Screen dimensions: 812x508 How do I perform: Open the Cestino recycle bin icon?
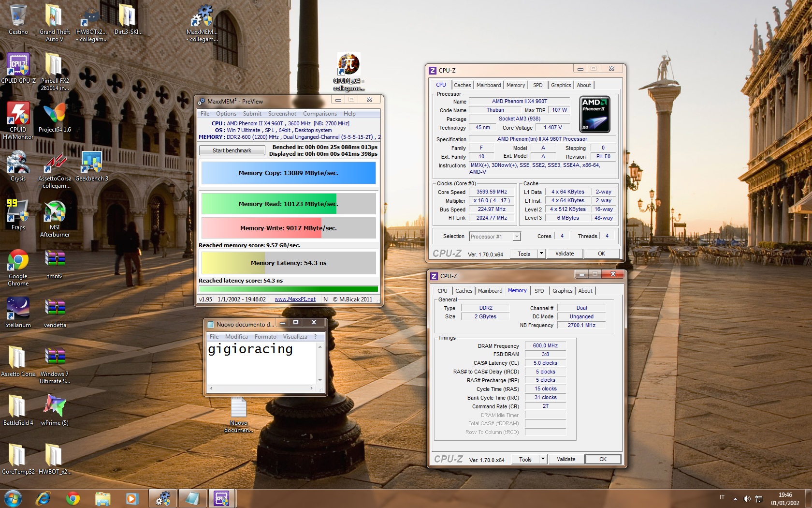[x=18, y=19]
